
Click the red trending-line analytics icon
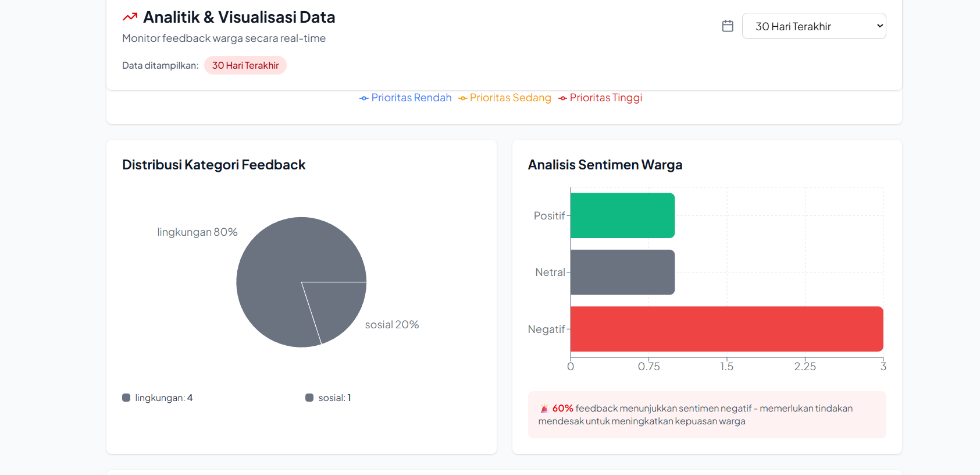(130, 17)
